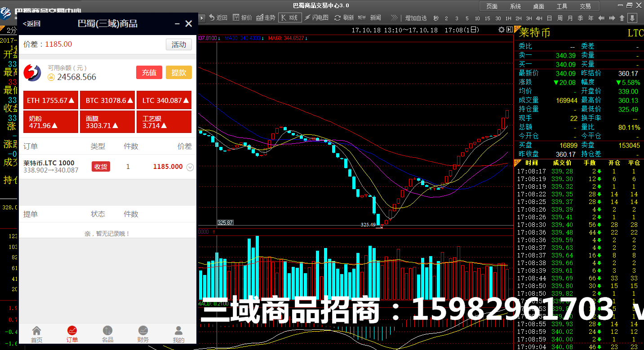644x350 pixels.
Task: Open the 报价 quotes view
Action: (x=243, y=18)
